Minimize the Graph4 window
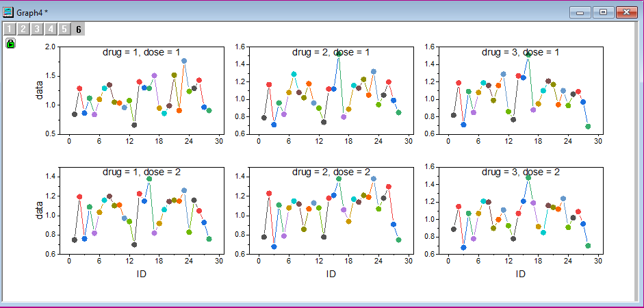The height and width of the screenshot is (308, 644). coord(580,13)
